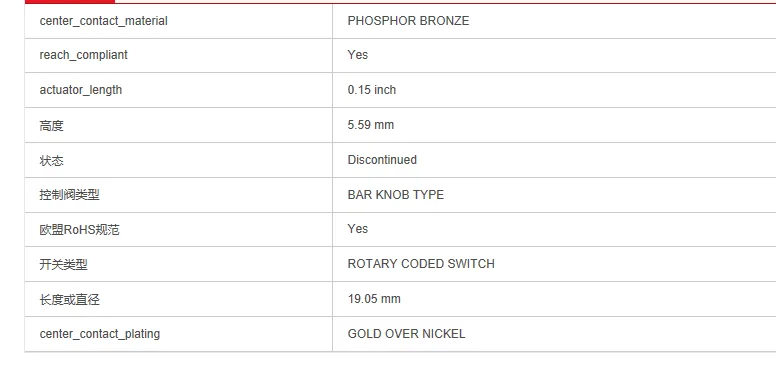Select the 0.15 inch value

[372, 90]
